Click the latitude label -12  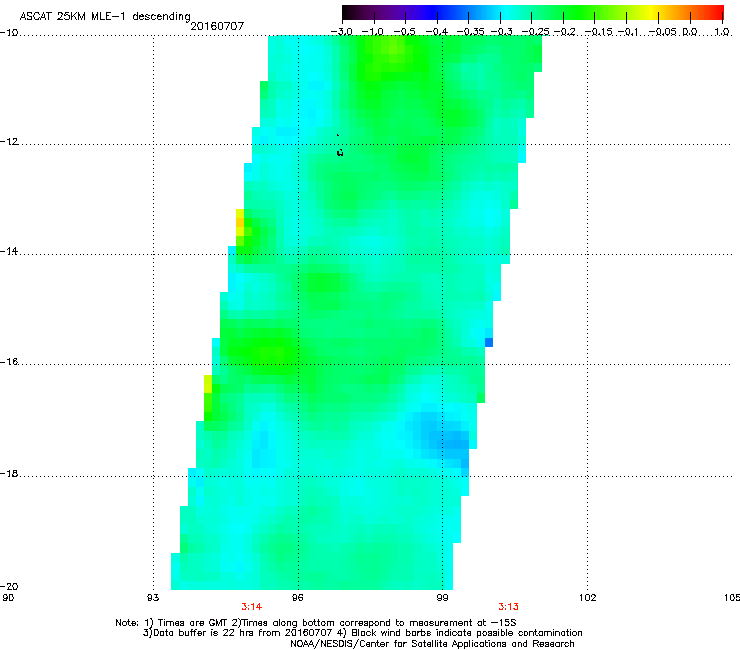9,142
